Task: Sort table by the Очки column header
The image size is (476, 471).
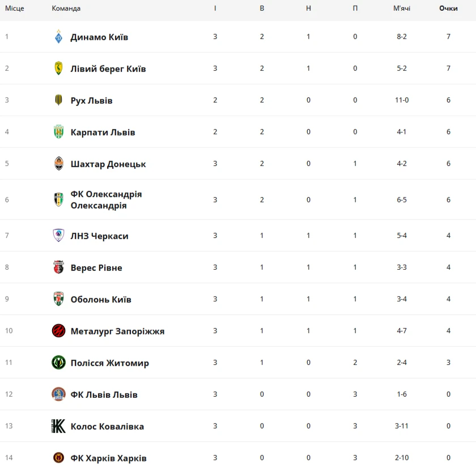Action: pyautogui.click(x=448, y=8)
